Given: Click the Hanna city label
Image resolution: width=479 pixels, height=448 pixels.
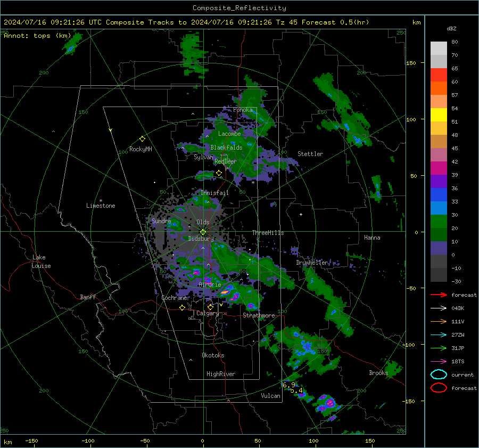Looking at the screenshot, I should coord(372,238).
